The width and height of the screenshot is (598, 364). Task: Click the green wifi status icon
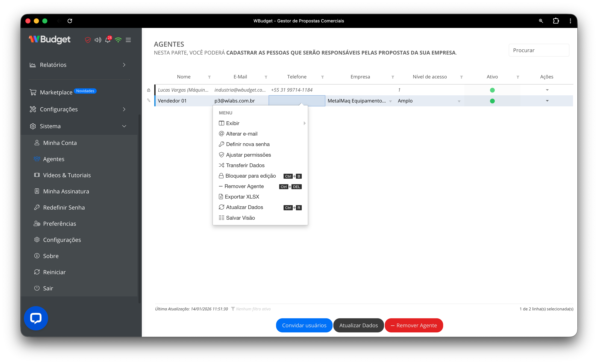click(118, 40)
